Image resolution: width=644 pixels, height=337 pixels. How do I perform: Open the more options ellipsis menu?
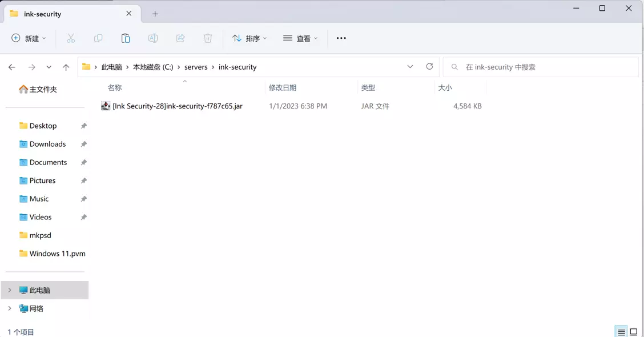tap(341, 38)
